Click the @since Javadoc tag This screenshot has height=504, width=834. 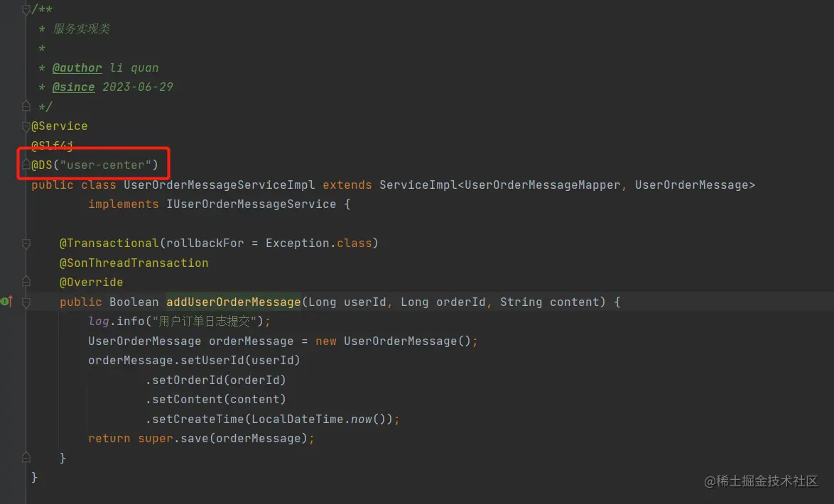[73, 87]
